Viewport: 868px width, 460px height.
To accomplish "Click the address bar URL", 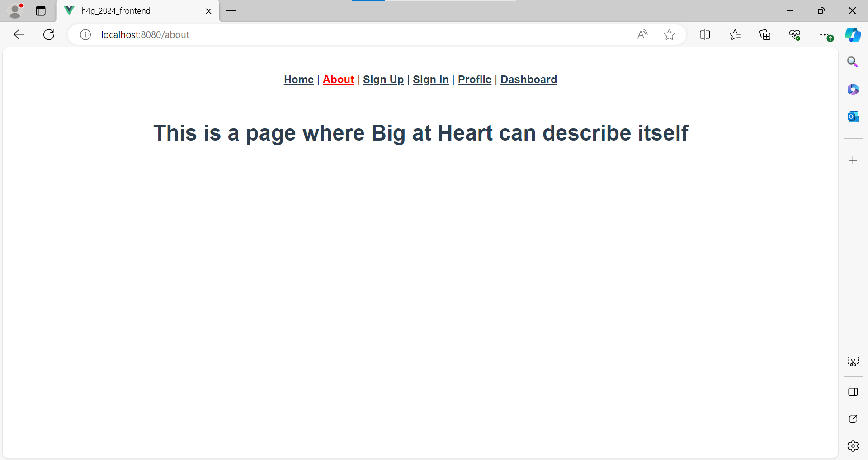I will [145, 35].
